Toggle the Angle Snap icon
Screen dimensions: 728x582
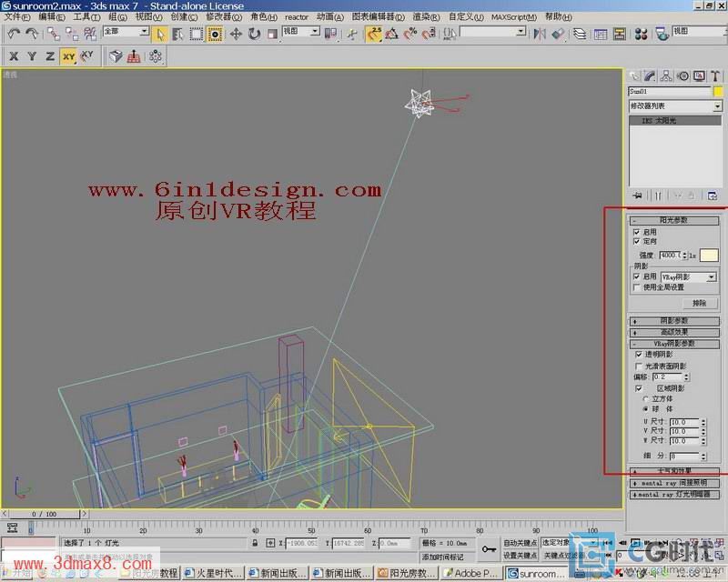click(392, 34)
